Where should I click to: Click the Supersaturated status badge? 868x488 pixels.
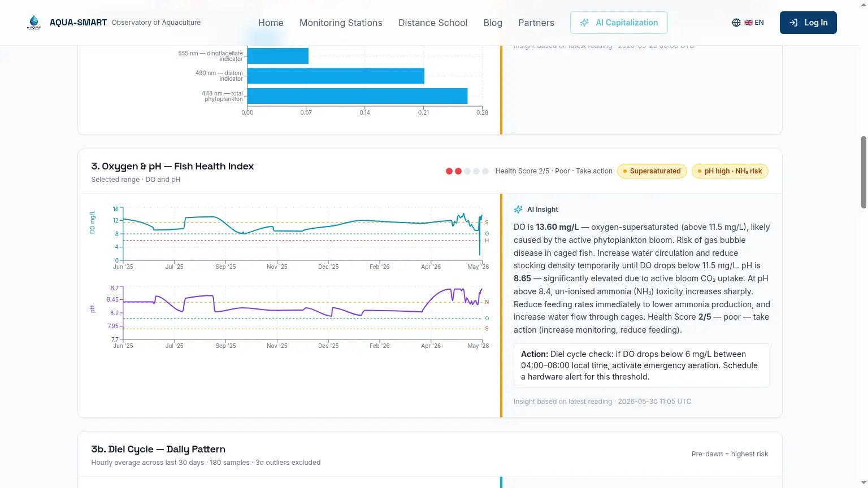click(652, 171)
